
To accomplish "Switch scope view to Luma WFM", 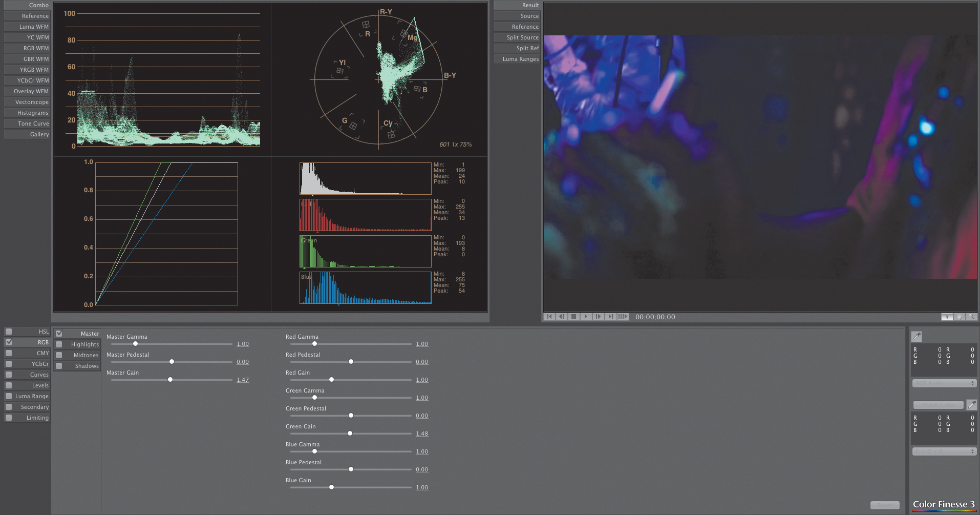I will pyautogui.click(x=27, y=27).
